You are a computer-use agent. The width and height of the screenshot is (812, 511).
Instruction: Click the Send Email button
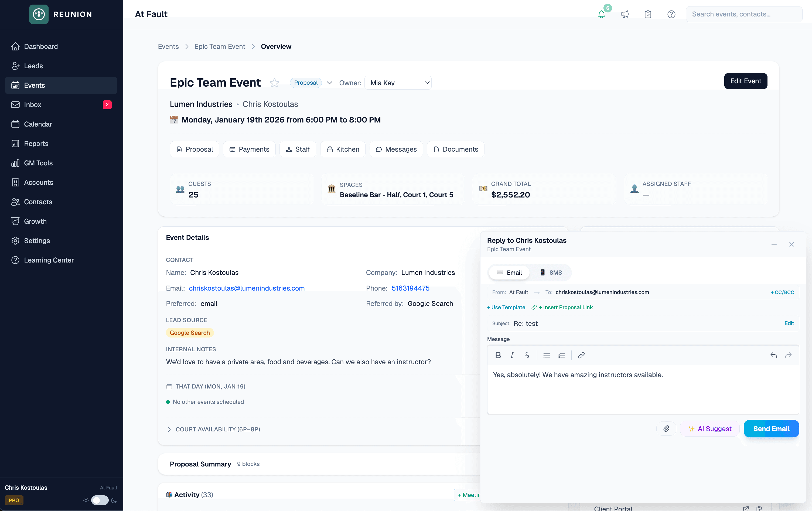click(x=771, y=428)
